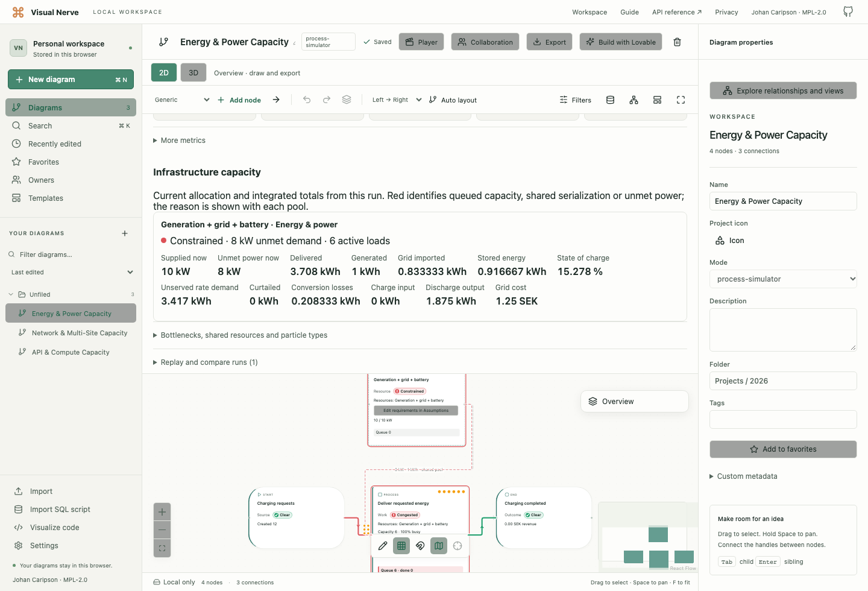The width and height of the screenshot is (868, 591).
Task: Click the Export button
Action: pyautogui.click(x=549, y=42)
